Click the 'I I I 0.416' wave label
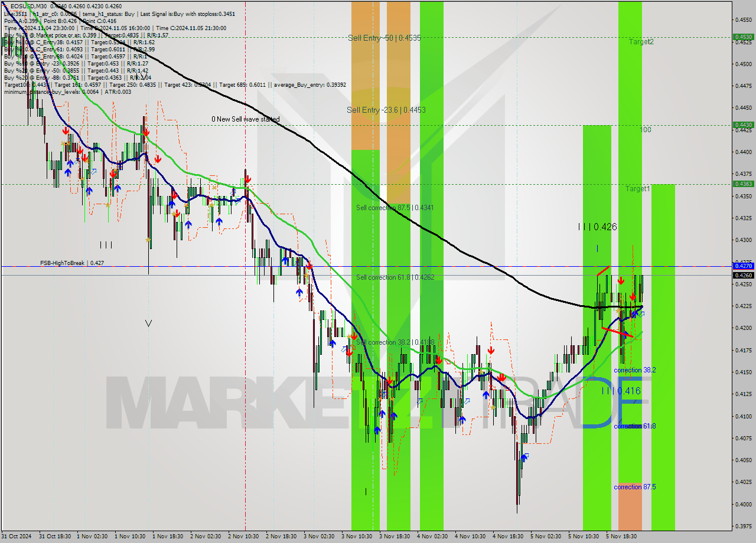Viewport: 756px width, 543px height. point(621,391)
